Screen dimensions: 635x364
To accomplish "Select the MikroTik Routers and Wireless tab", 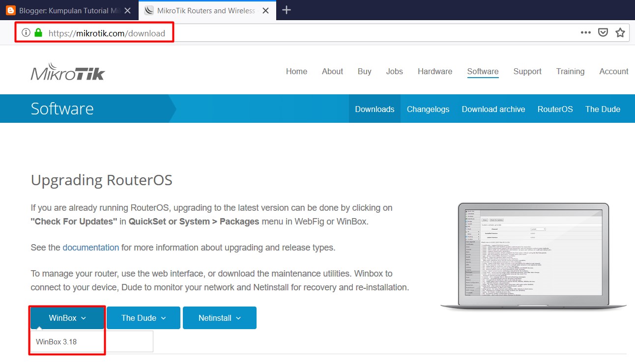I will [x=206, y=10].
